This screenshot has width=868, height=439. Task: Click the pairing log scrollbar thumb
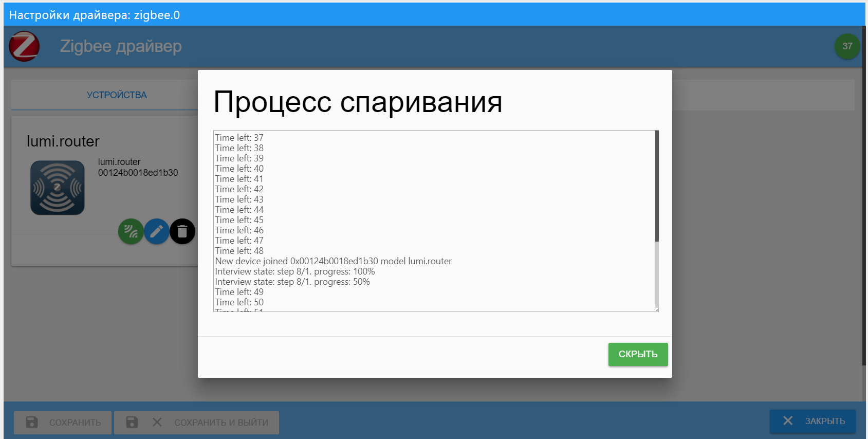tap(657, 186)
